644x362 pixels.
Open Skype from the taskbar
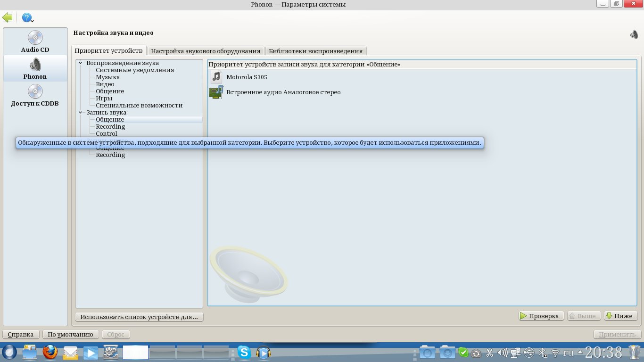pos(244,352)
